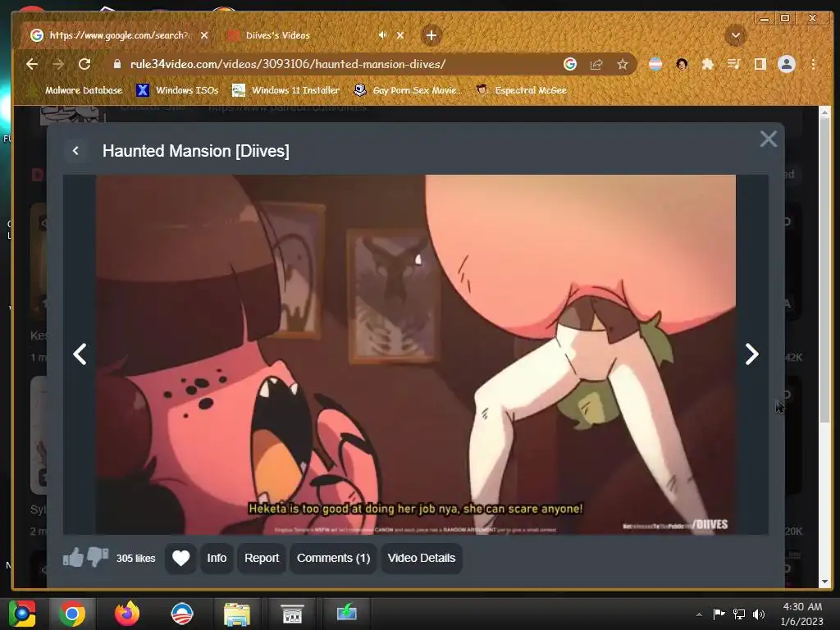The height and width of the screenshot is (630, 840).
Task: Click the vertical scrollbar thumb
Action: (824, 269)
